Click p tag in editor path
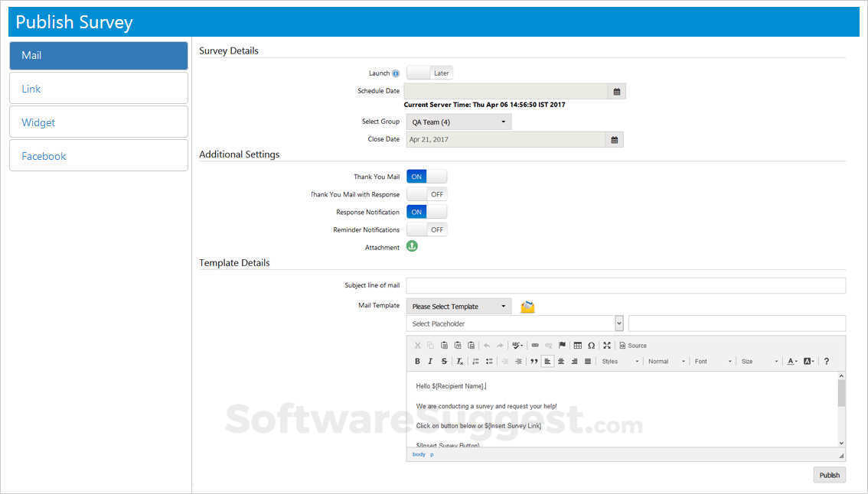The height and width of the screenshot is (494, 868). tap(432, 454)
